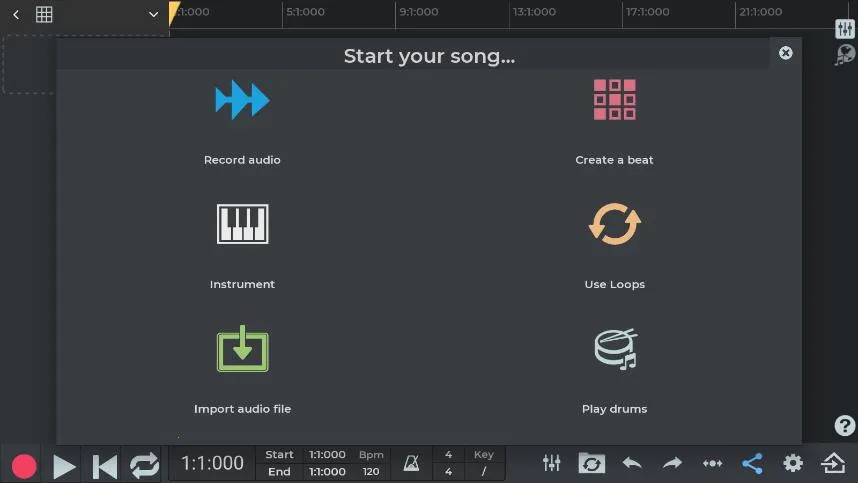Expand the dropdown chevron in the top-left panel
Viewport: 858px width, 483px height.
(x=153, y=14)
